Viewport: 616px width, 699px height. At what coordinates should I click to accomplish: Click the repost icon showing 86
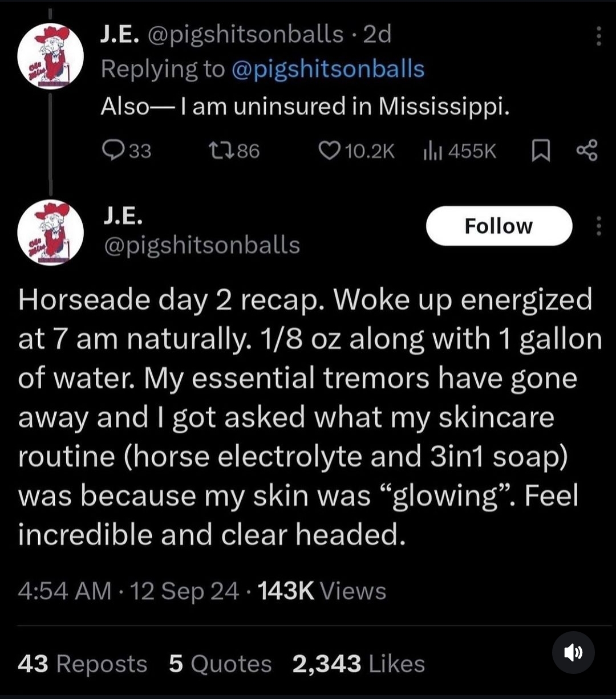point(217,151)
